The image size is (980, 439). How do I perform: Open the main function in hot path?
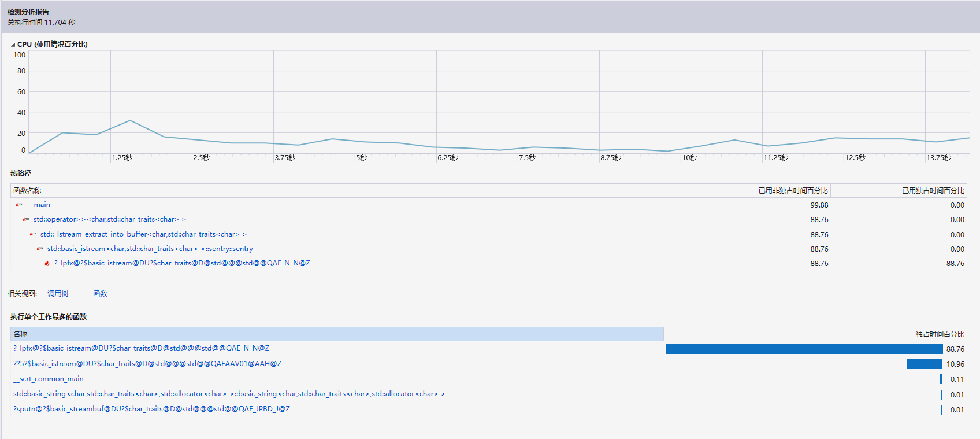coord(42,205)
